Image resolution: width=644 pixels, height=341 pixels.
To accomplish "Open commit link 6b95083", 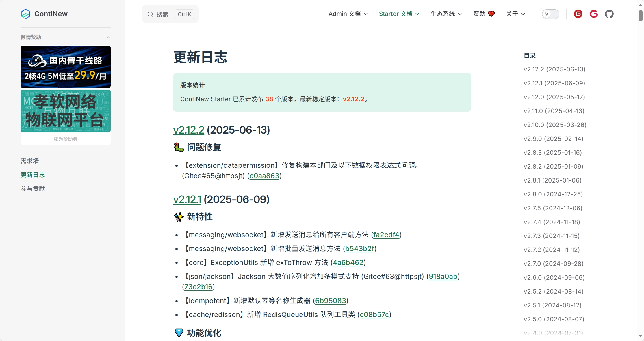I will pos(331,301).
